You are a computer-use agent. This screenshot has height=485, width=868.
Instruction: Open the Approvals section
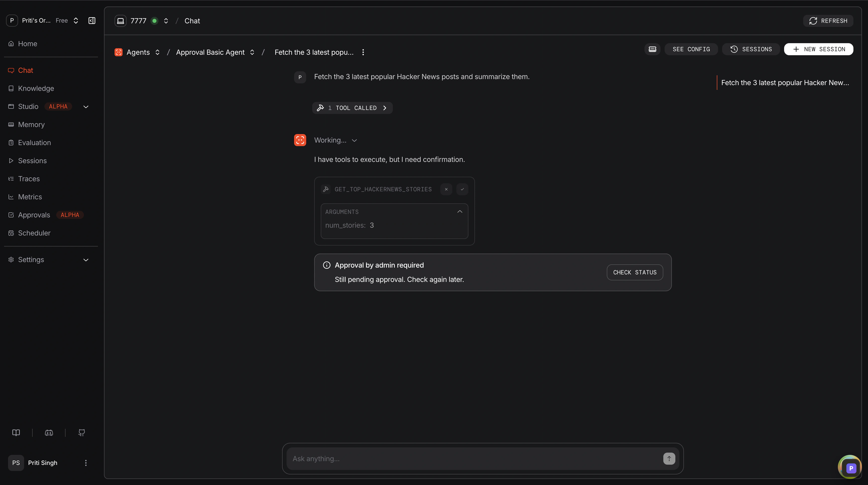tap(34, 215)
